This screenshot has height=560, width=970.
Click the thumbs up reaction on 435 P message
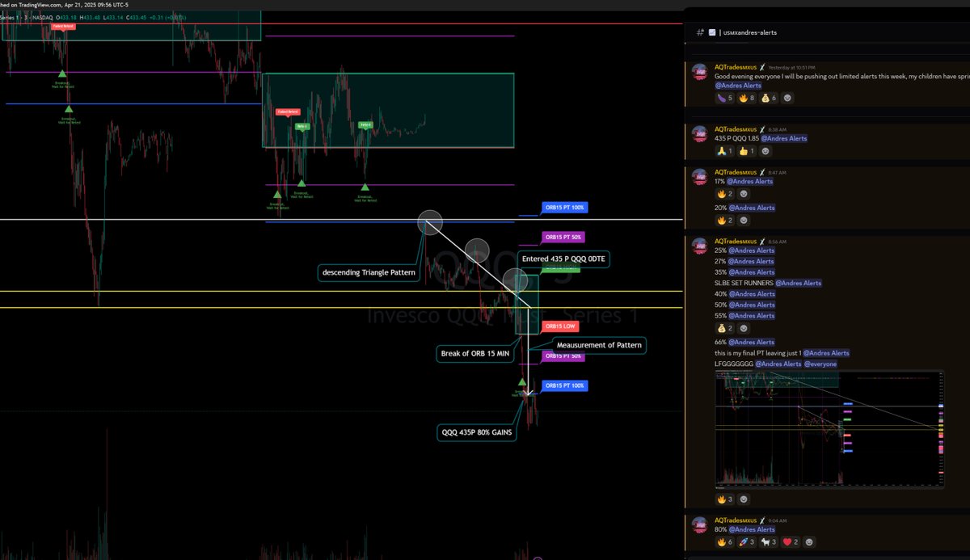[746, 151]
